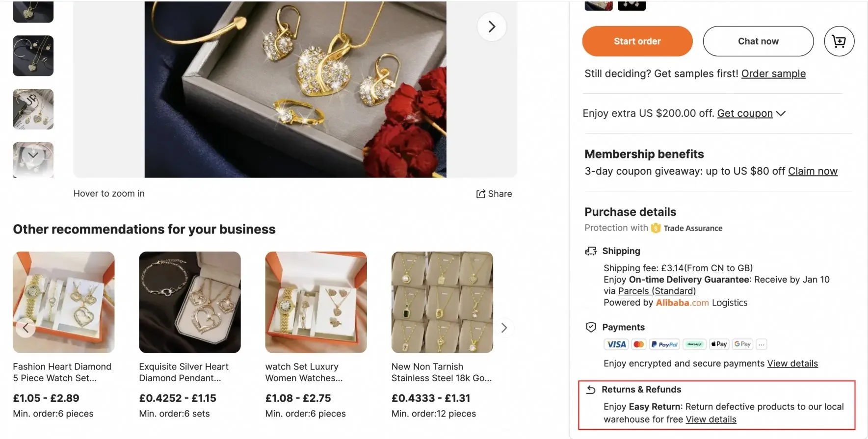Select the second product image thumbnail
Viewport: 868px width, 439px height.
tap(33, 56)
